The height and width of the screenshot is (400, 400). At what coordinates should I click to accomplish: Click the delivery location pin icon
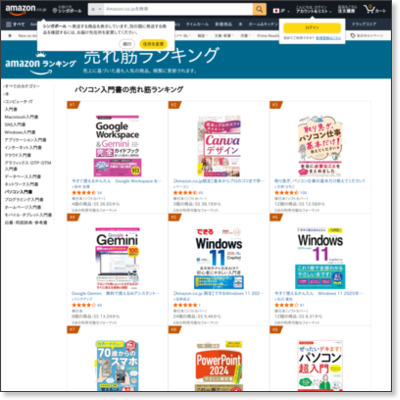(x=55, y=10)
